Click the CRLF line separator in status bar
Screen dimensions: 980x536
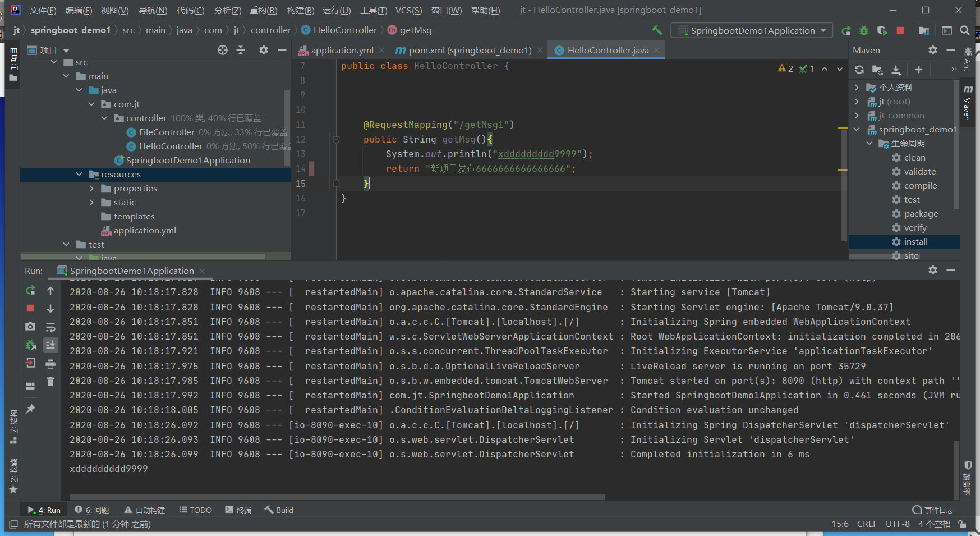click(867, 524)
